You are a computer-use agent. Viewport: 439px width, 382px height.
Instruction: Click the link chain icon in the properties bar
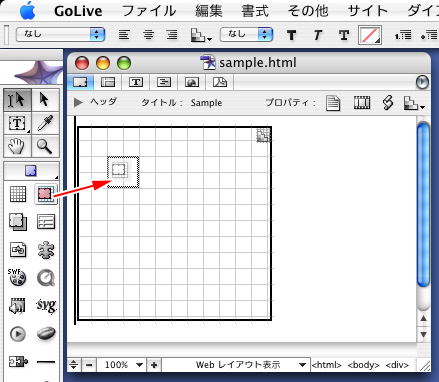click(x=388, y=102)
